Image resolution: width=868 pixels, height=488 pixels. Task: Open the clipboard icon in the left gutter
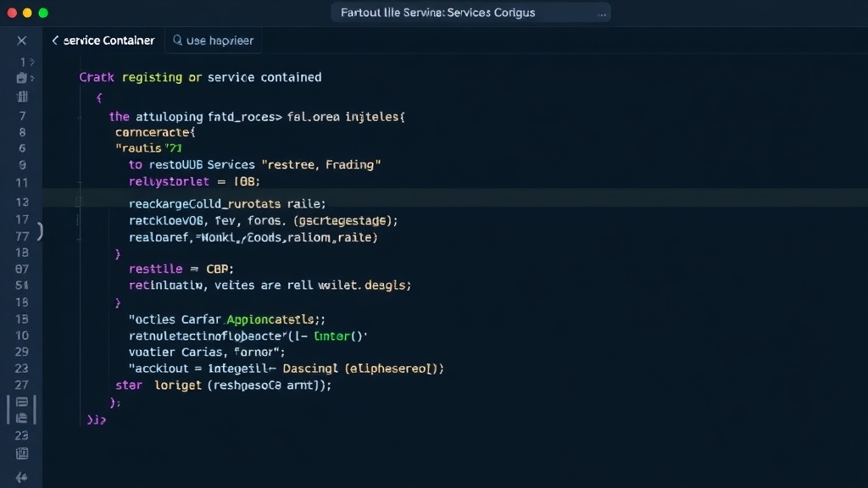pos(21,78)
